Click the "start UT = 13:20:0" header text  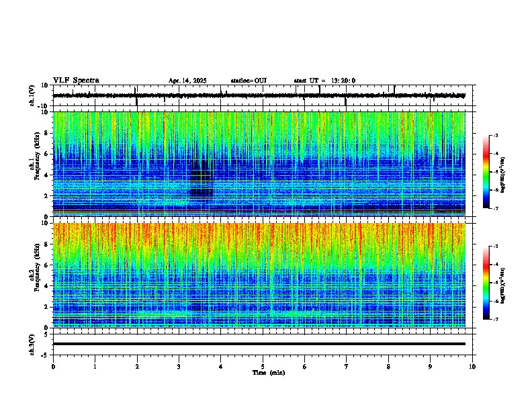(x=324, y=81)
